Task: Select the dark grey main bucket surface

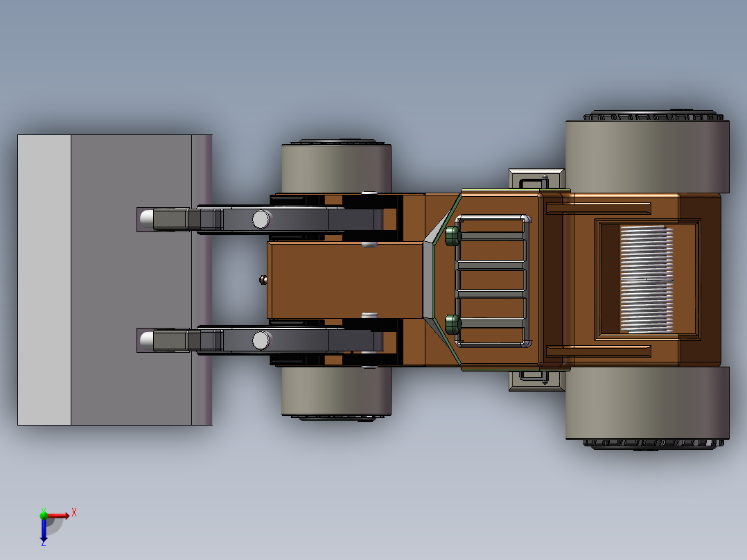Action: (131, 280)
